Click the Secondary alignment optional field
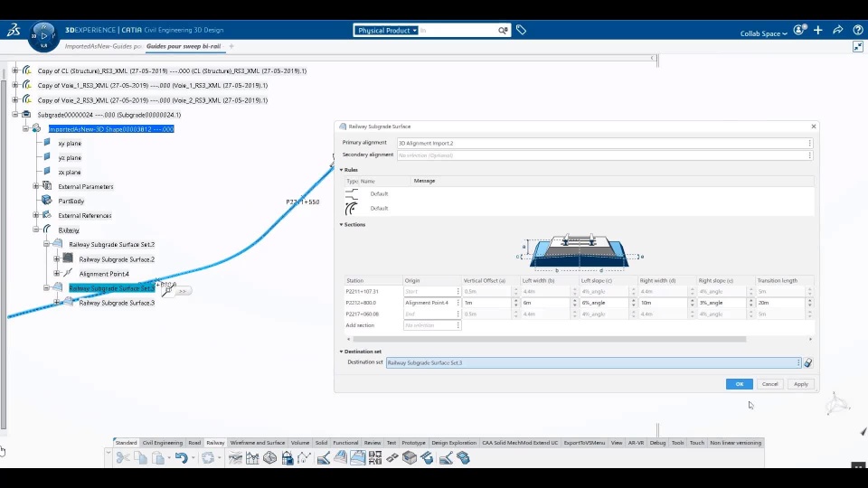 (x=605, y=155)
